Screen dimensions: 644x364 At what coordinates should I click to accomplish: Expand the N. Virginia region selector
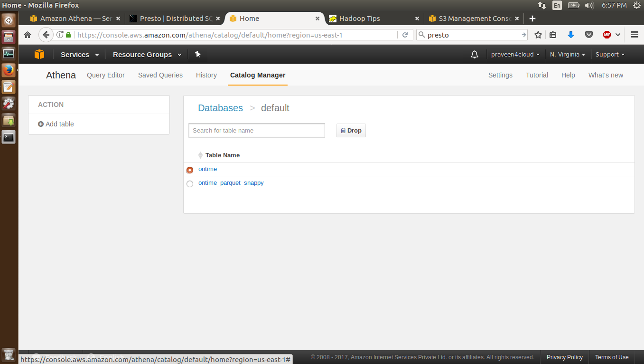click(x=568, y=54)
